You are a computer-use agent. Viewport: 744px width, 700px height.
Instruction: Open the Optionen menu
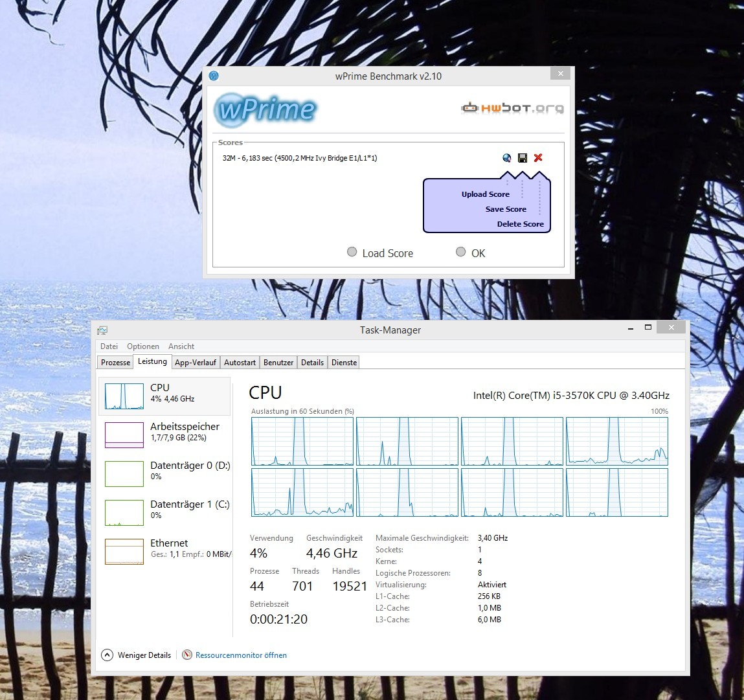[x=143, y=346]
